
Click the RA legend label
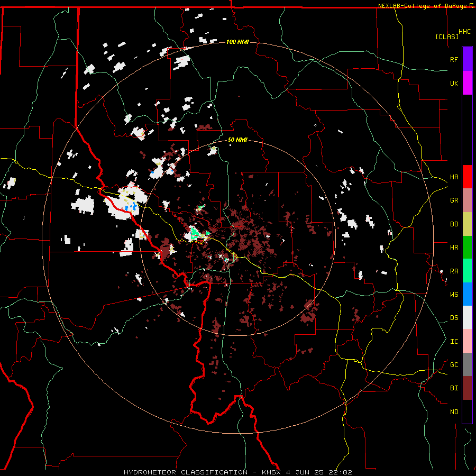pos(454,271)
